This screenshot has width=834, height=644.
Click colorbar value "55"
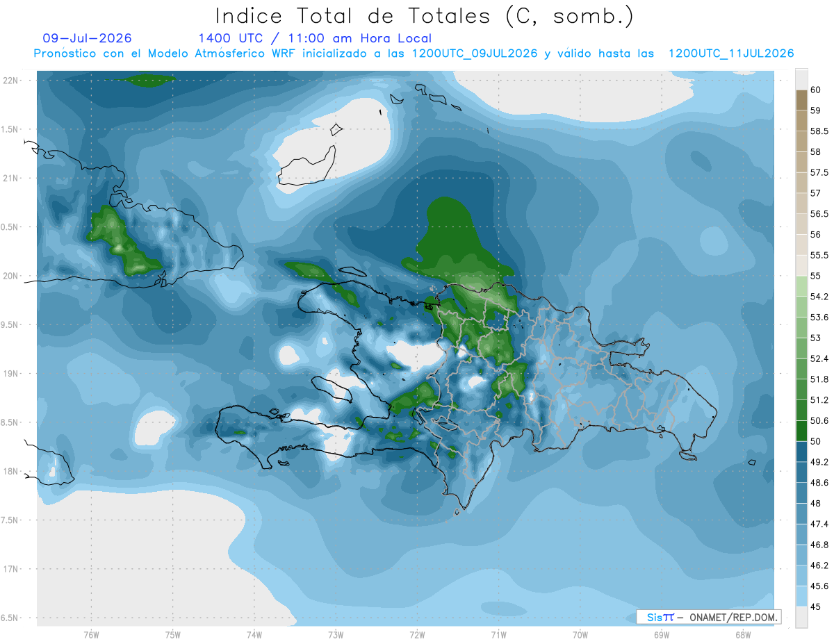(816, 276)
